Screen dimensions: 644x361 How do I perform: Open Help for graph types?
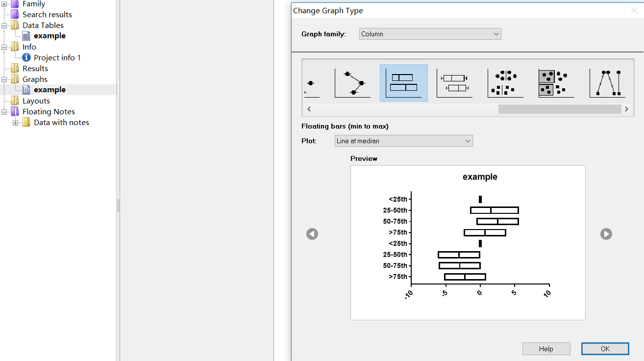(x=546, y=349)
